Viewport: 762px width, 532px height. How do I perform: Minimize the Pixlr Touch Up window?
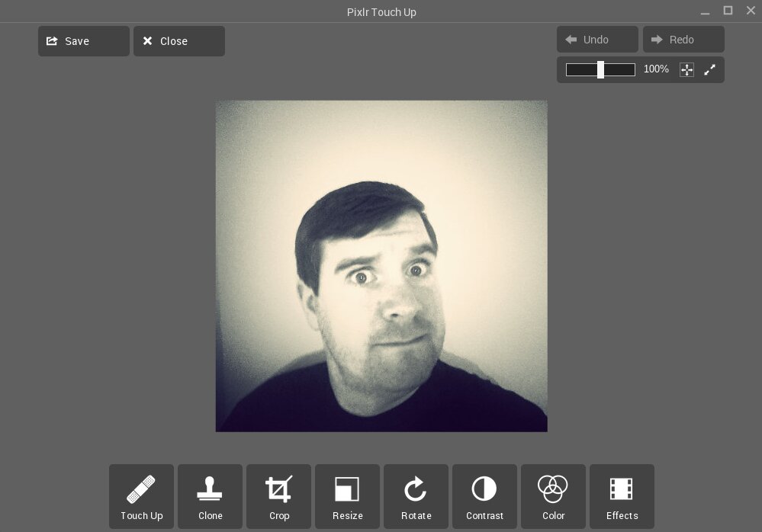(706, 11)
